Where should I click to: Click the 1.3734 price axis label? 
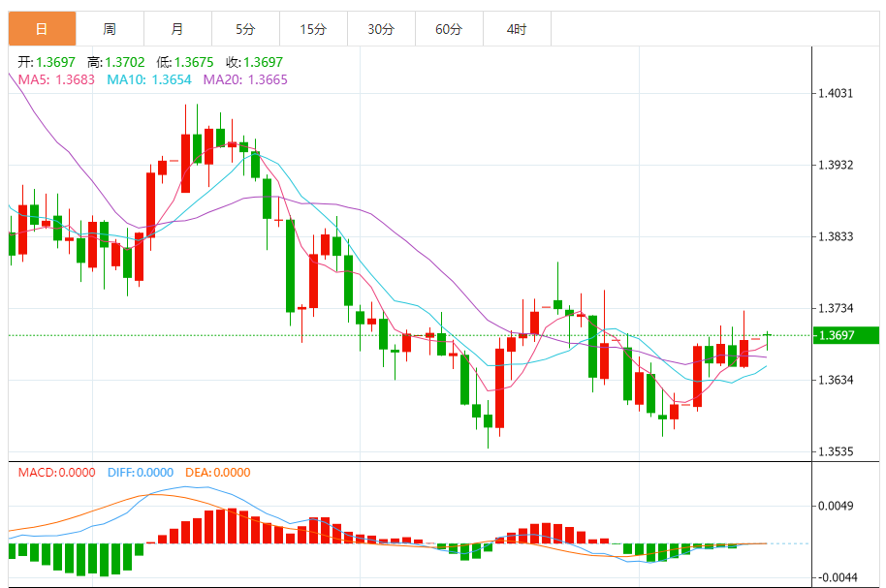coord(836,308)
